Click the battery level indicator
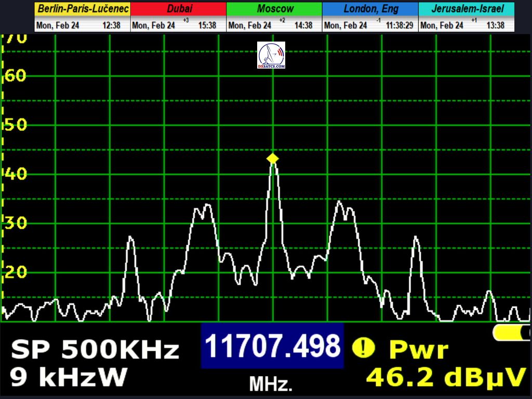 pyautogui.click(x=511, y=332)
